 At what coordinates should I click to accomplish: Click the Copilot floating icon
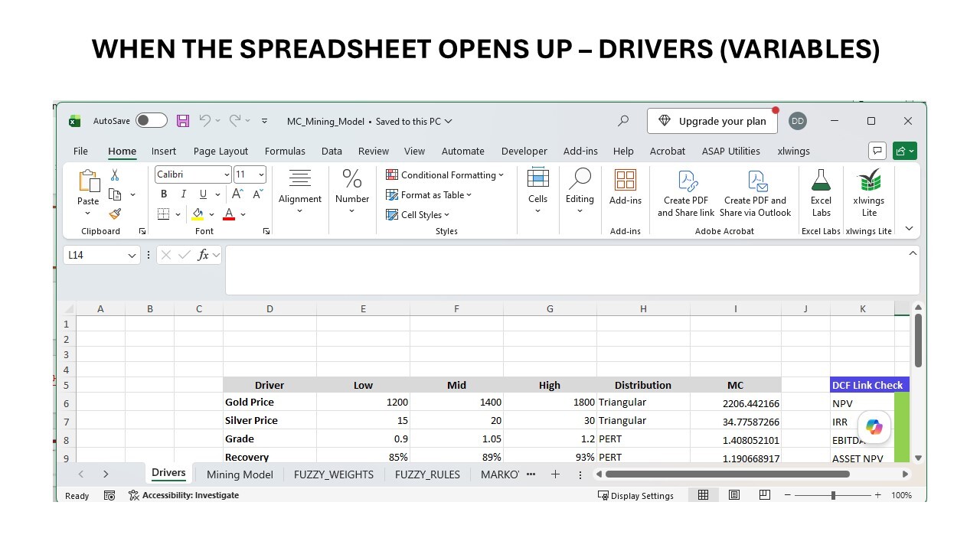874,427
